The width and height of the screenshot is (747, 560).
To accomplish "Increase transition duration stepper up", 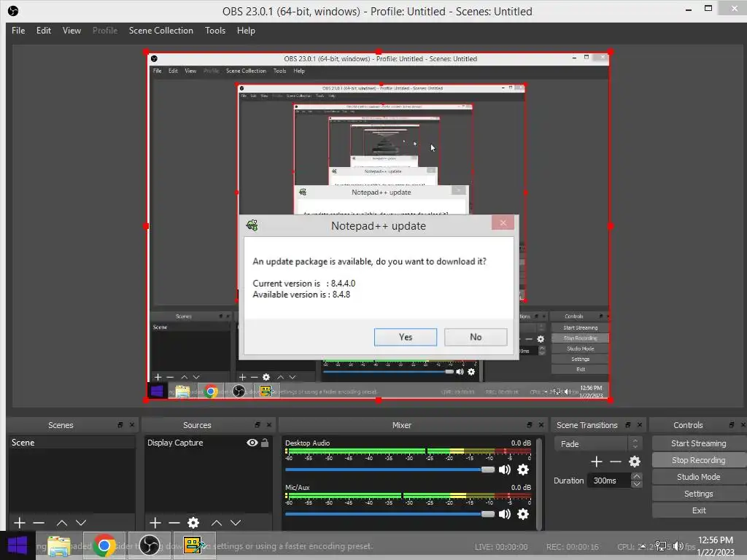I will 637,477.
